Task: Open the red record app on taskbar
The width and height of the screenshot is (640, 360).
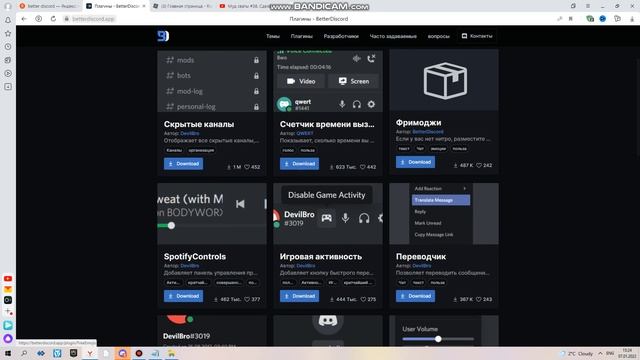Action: coord(139,353)
